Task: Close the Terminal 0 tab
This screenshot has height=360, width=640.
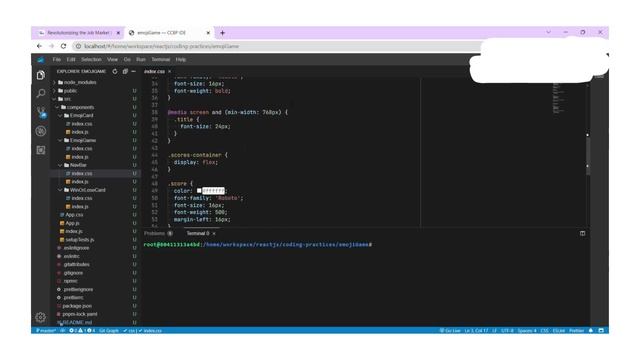Action: 214,233
